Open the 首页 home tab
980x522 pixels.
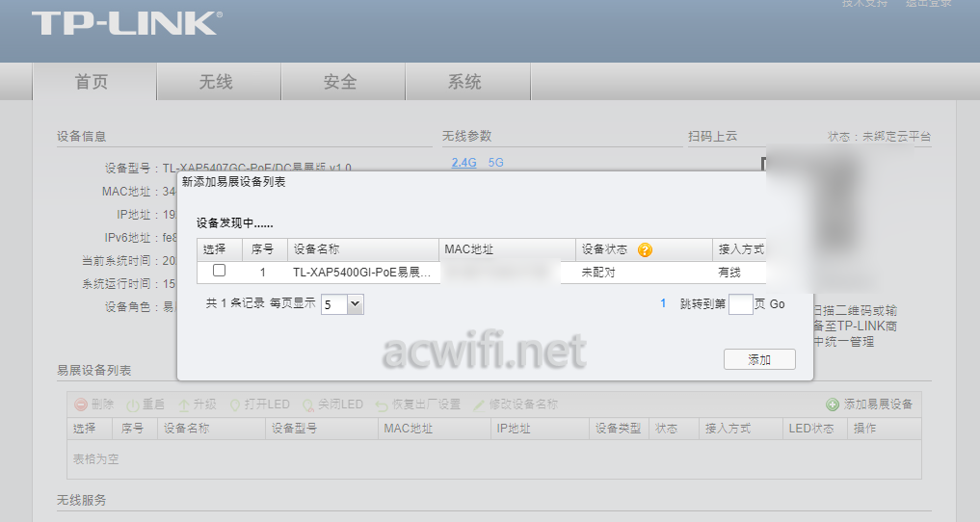[x=93, y=82]
